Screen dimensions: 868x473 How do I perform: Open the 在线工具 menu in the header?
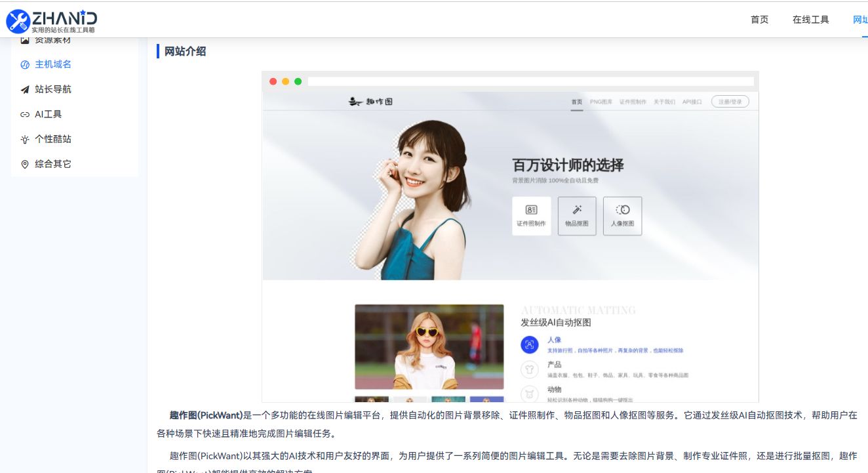point(811,20)
